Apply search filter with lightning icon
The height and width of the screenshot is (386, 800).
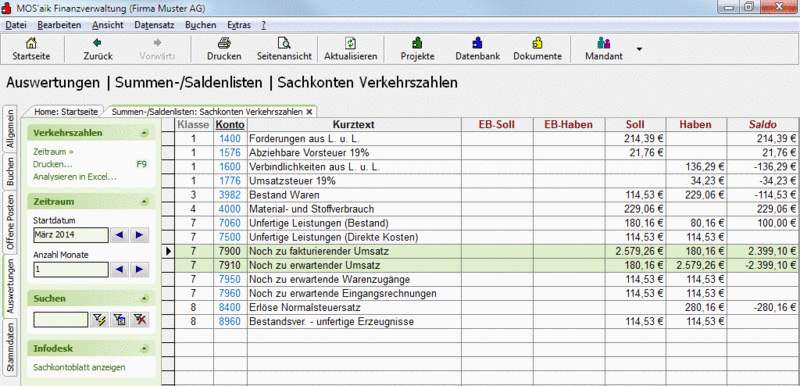coord(98,320)
